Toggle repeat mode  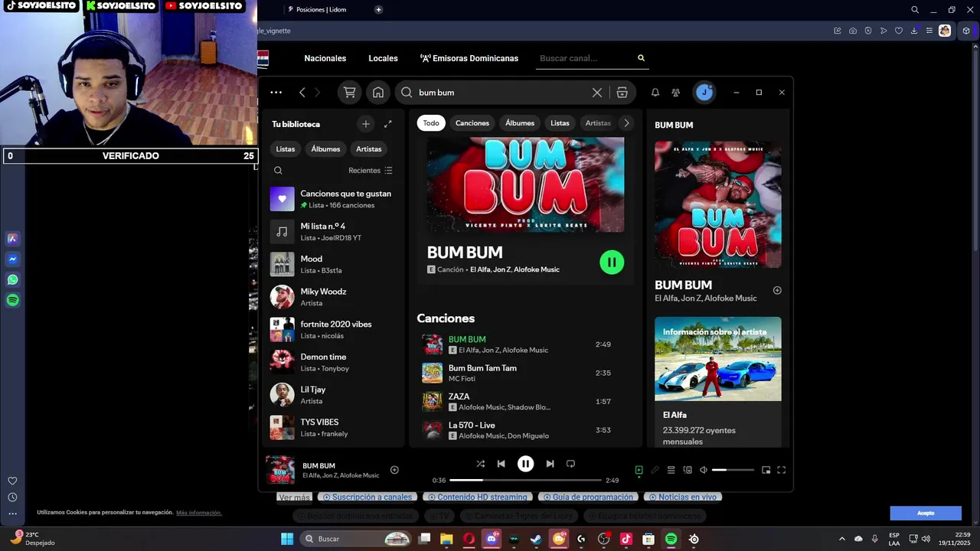pyautogui.click(x=570, y=464)
